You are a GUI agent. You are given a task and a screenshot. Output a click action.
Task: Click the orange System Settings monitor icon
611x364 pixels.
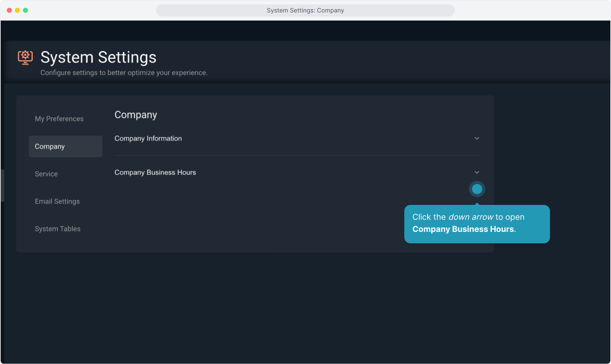(25, 57)
